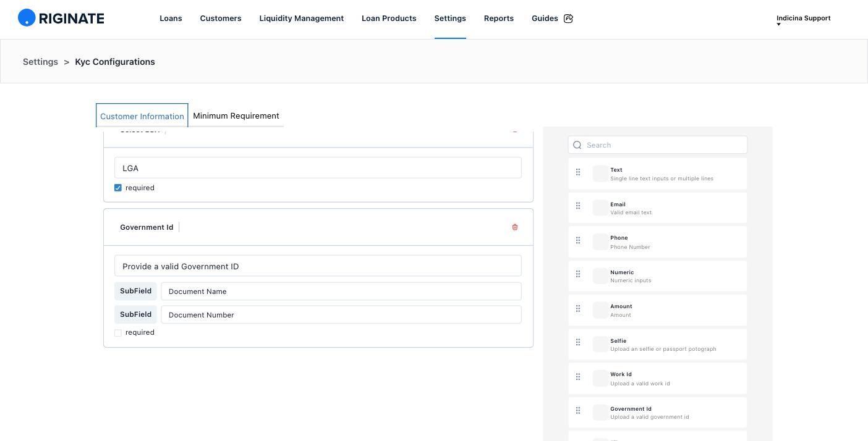Open the Customers menu

click(221, 19)
